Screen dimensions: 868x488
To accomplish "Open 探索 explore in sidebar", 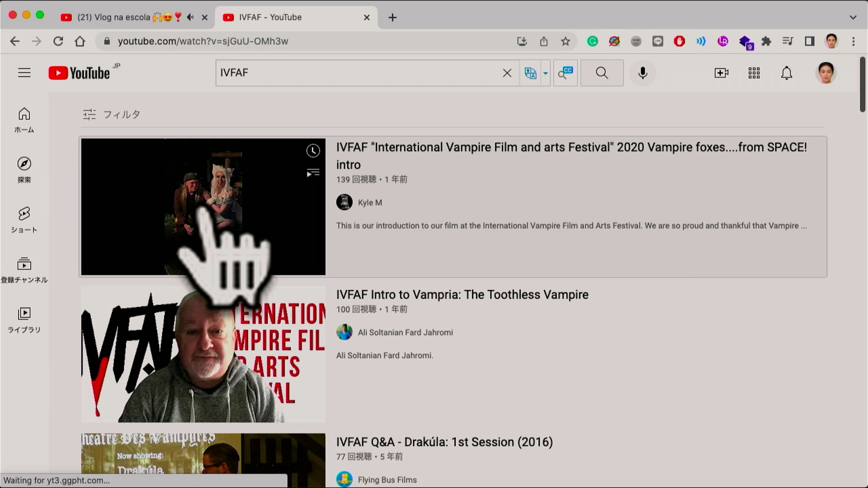I will [24, 170].
